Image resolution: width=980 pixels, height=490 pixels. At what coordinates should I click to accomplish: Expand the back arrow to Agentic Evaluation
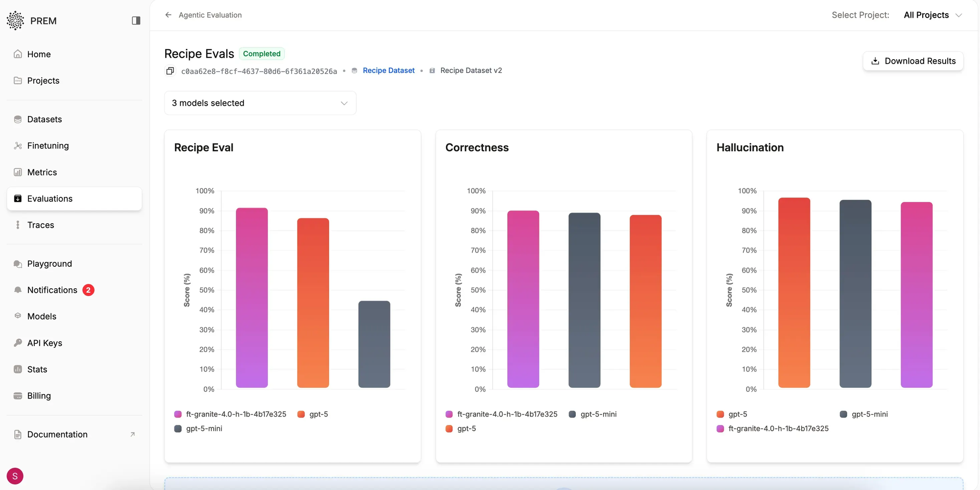(168, 15)
